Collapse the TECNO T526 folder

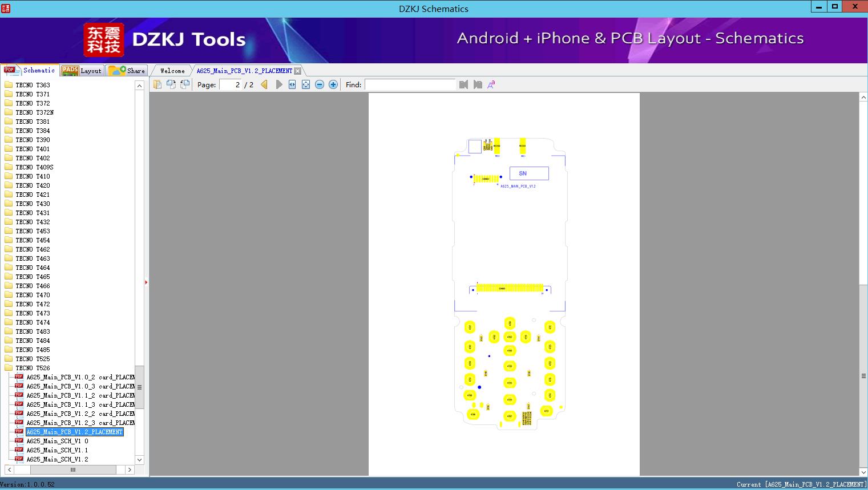point(33,368)
